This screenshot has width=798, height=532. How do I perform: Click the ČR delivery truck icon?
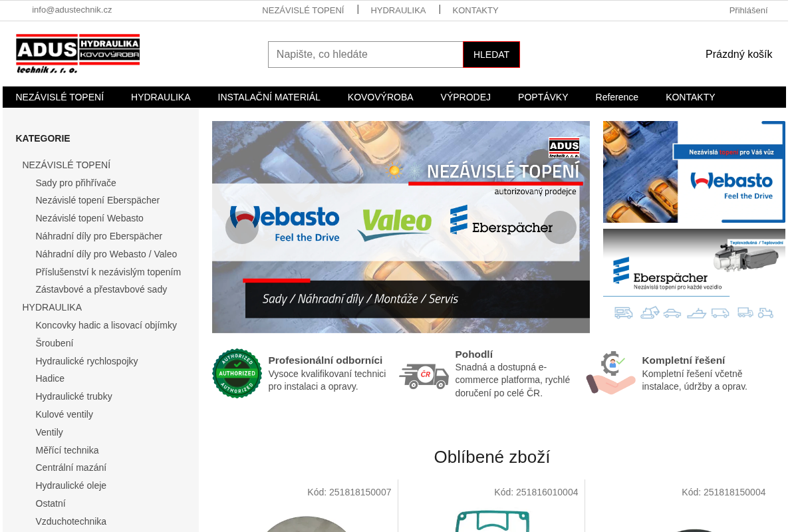click(424, 376)
